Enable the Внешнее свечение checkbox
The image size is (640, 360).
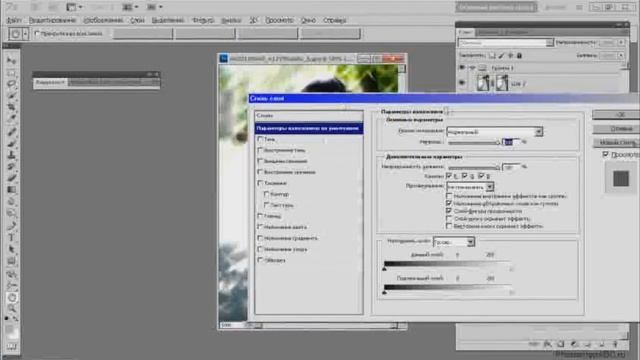[260, 161]
